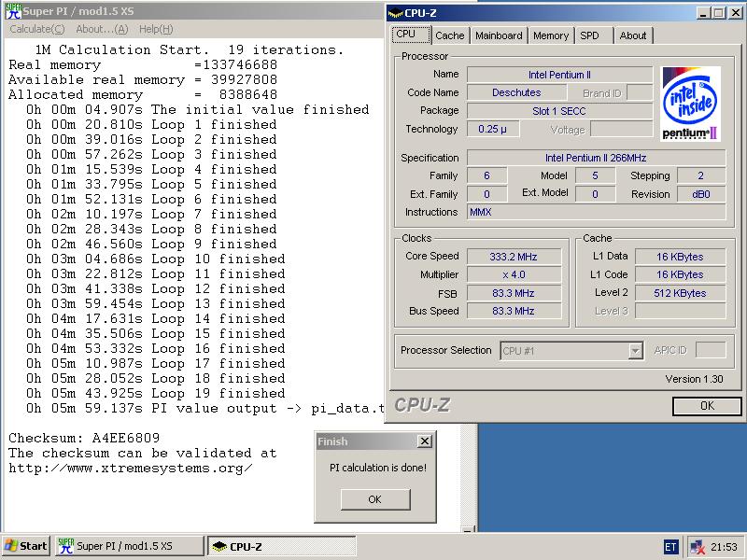Click the '1M Calculation Start. 19 iterations.' line
Viewport: 747px width, 560px height.
pyautogui.click(x=190, y=50)
